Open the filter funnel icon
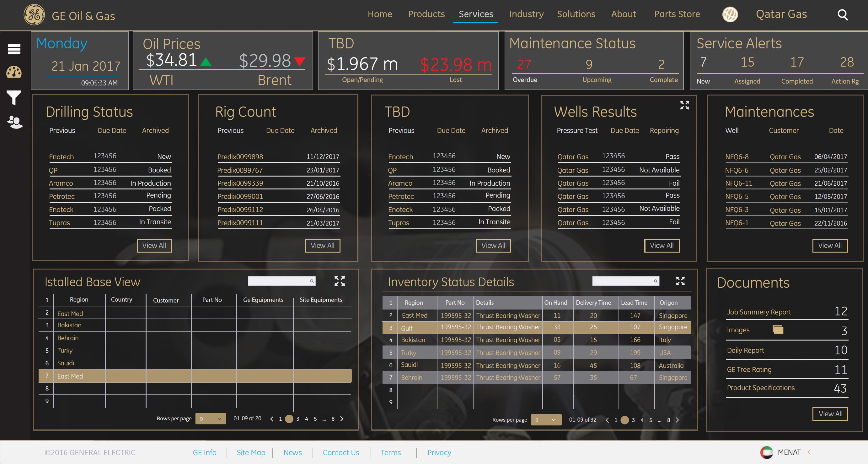This screenshot has height=464, width=868. pos(14,97)
